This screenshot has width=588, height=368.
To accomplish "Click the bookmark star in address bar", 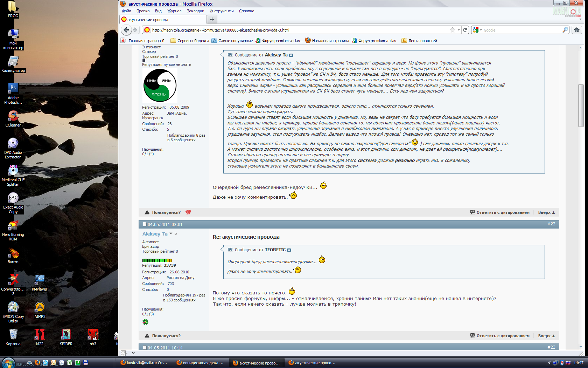I will [x=452, y=30].
